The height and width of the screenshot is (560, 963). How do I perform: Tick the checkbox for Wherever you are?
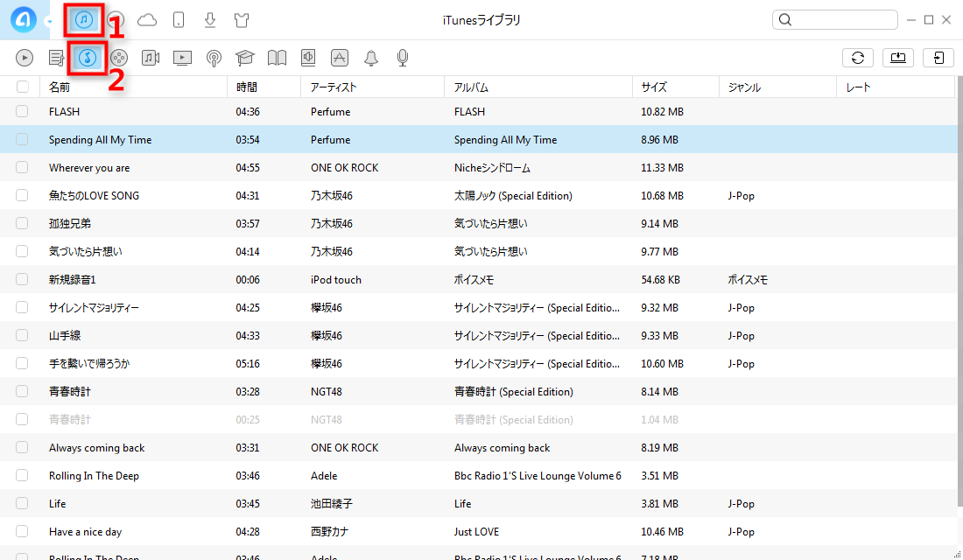click(x=22, y=167)
